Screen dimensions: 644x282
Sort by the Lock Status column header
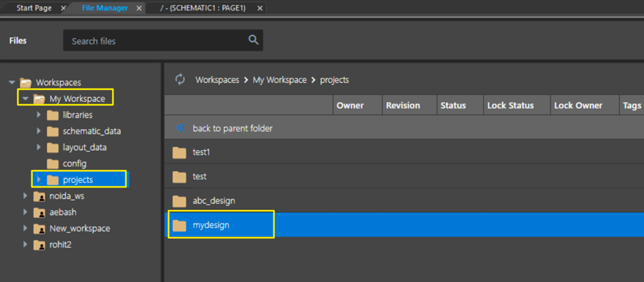click(x=510, y=106)
